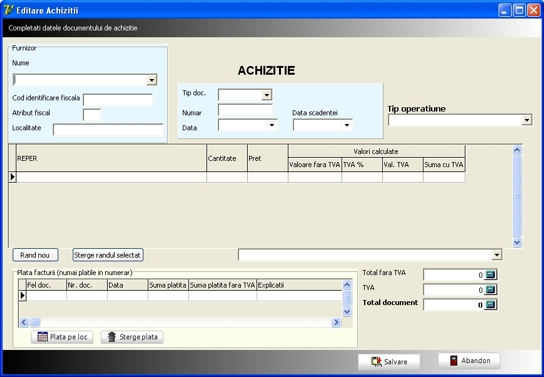544x377 pixels.
Task: Click items grid scroll up arrow
Action: [517, 150]
